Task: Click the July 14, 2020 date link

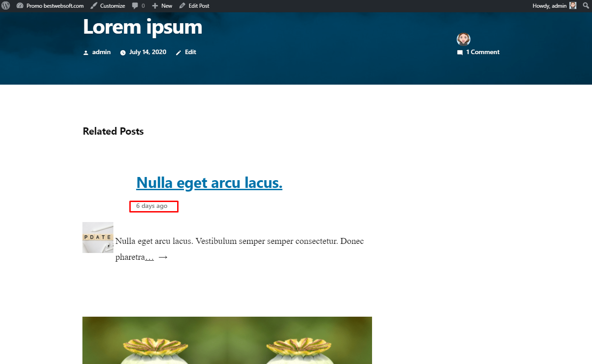Action: (148, 52)
